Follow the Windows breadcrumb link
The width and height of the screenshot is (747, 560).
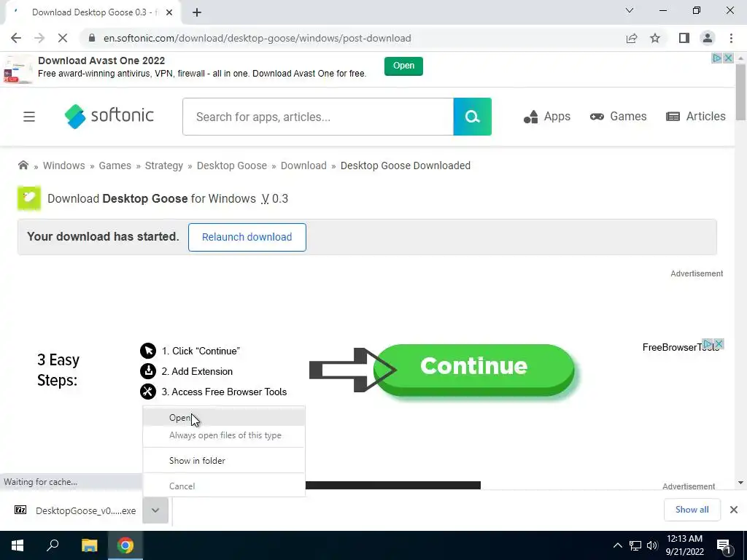[x=64, y=166]
